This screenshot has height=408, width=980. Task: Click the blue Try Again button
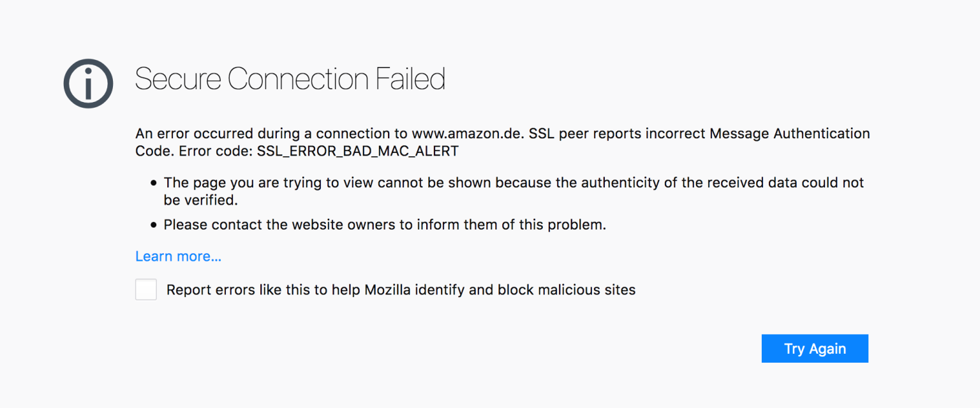(815, 348)
